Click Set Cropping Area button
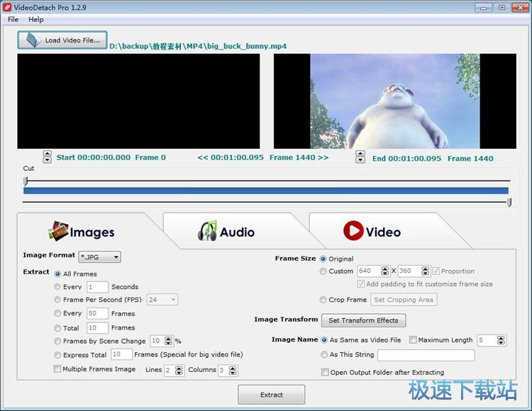This screenshot has height=411, width=532. point(404,300)
